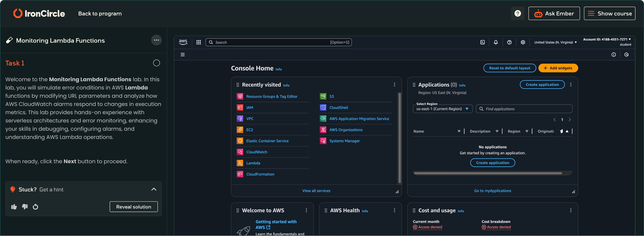Open Welcome to AWS widget options menu

tap(306, 210)
